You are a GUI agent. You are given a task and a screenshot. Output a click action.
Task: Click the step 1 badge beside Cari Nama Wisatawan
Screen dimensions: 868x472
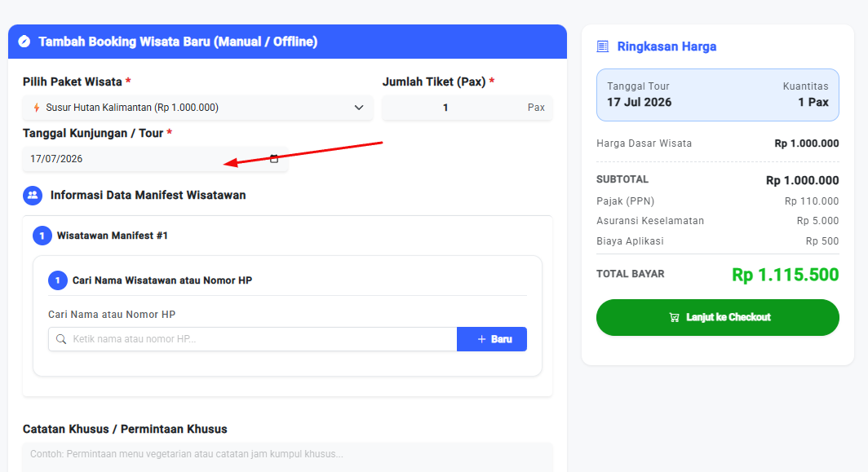point(58,280)
